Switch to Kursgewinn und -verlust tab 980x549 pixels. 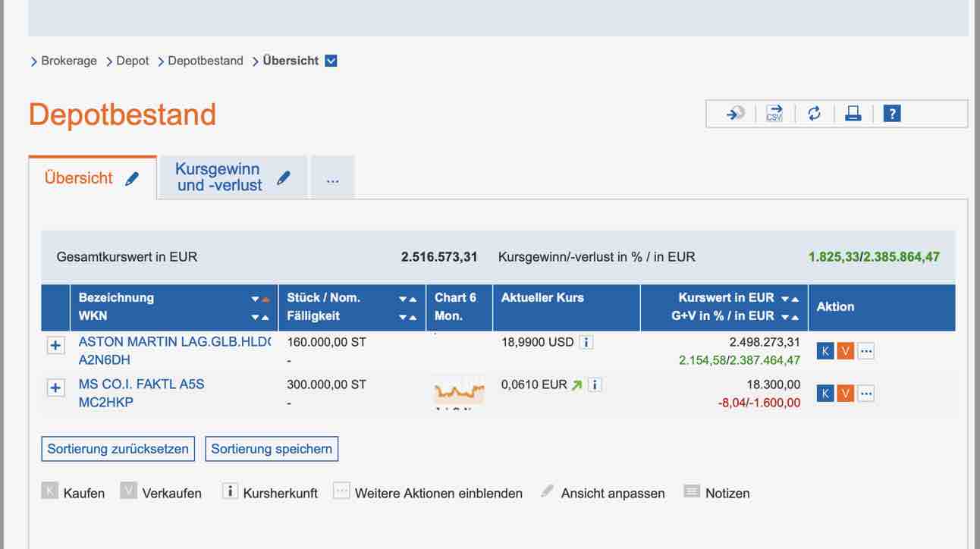pyautogui.click(x=218, y=177)
